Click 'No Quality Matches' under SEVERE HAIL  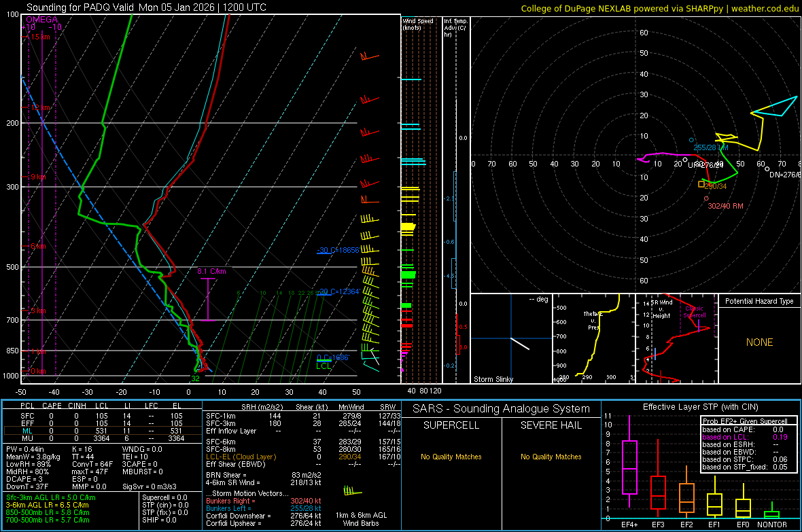coord(551,457)
